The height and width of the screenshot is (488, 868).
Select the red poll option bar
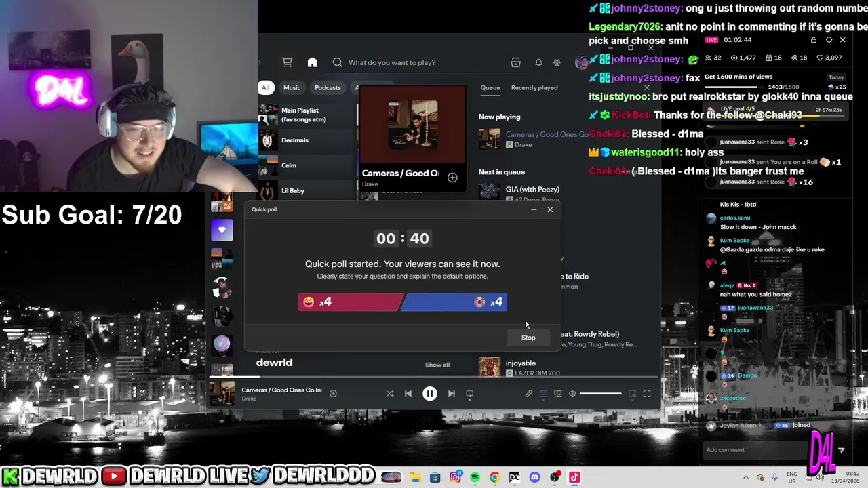click(x=351, y=302)
